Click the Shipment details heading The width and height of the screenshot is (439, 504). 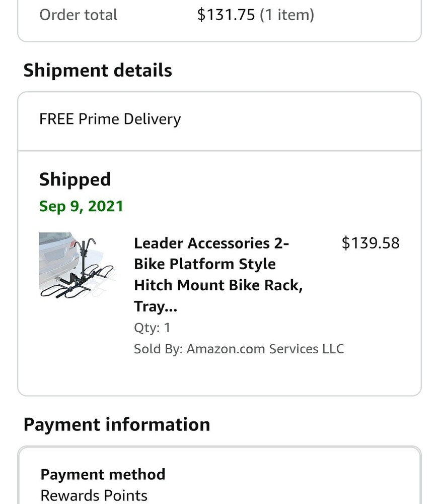[x=98, y=70]
